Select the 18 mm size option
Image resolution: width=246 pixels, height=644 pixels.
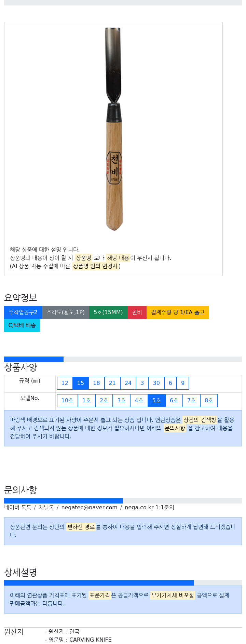point(97,383)
